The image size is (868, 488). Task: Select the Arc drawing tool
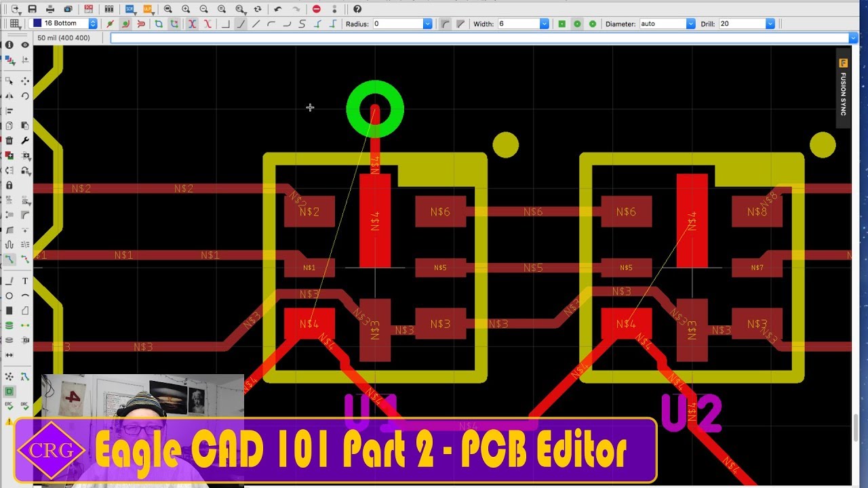[x=25, y=296]
